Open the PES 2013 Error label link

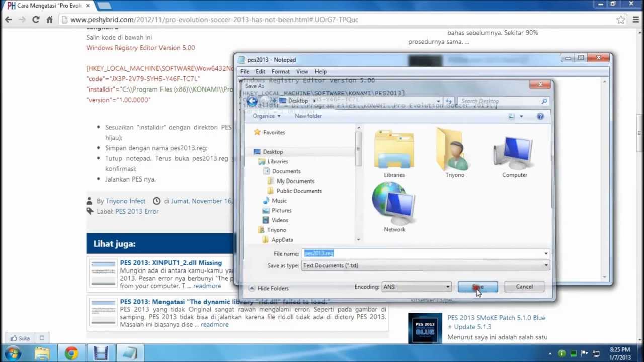(137, 212)
